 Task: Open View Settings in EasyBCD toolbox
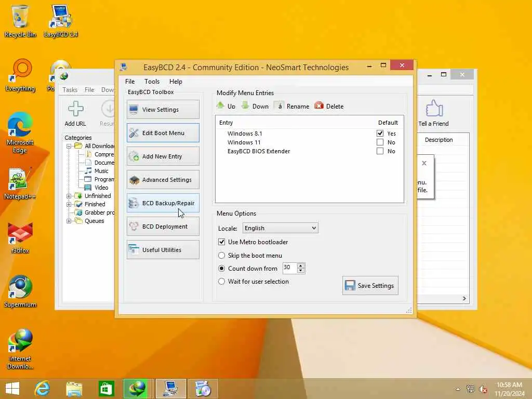[163, 110]
